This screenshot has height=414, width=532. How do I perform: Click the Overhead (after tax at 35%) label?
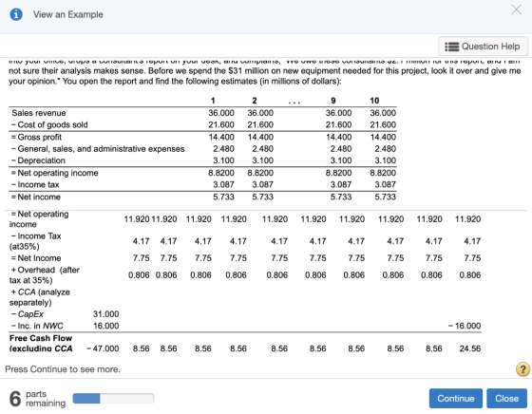point(45,275)
